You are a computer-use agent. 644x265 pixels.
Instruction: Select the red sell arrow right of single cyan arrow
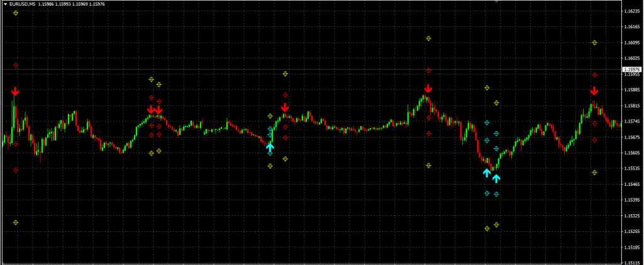285,107
